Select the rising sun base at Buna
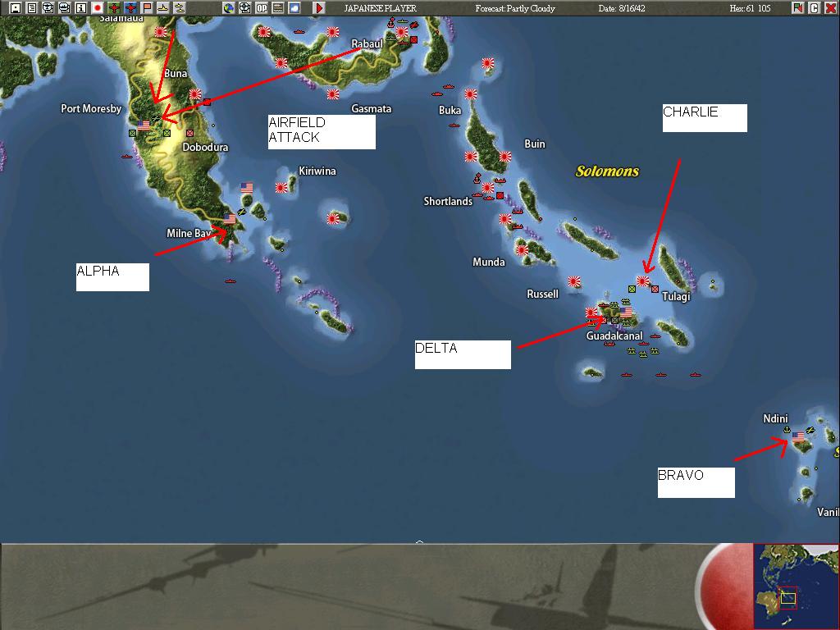This screenshot has height=630, width=840. [x=195, y=94]
